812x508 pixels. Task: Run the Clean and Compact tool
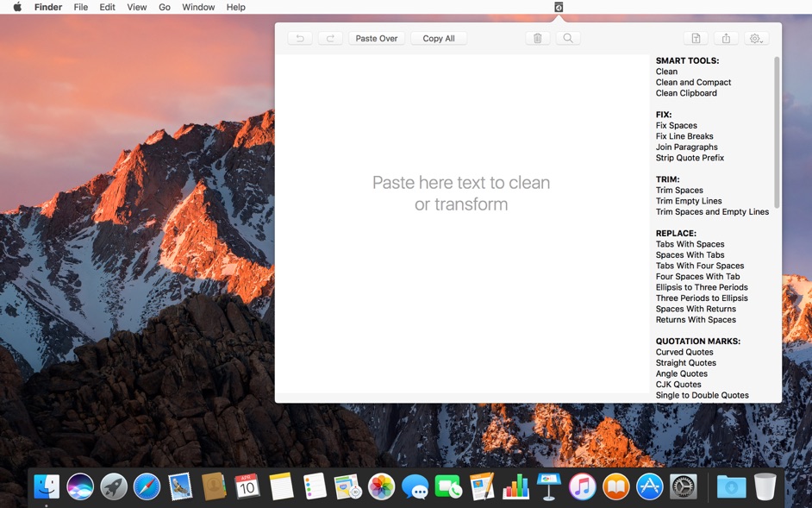(693, 83)
